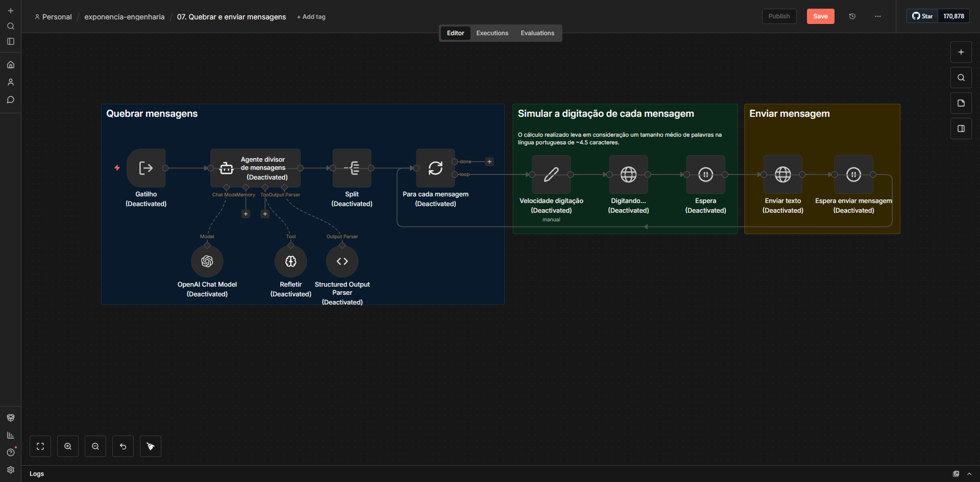
Task: Switch to the Evaluations tab
Action: (537, 33)
